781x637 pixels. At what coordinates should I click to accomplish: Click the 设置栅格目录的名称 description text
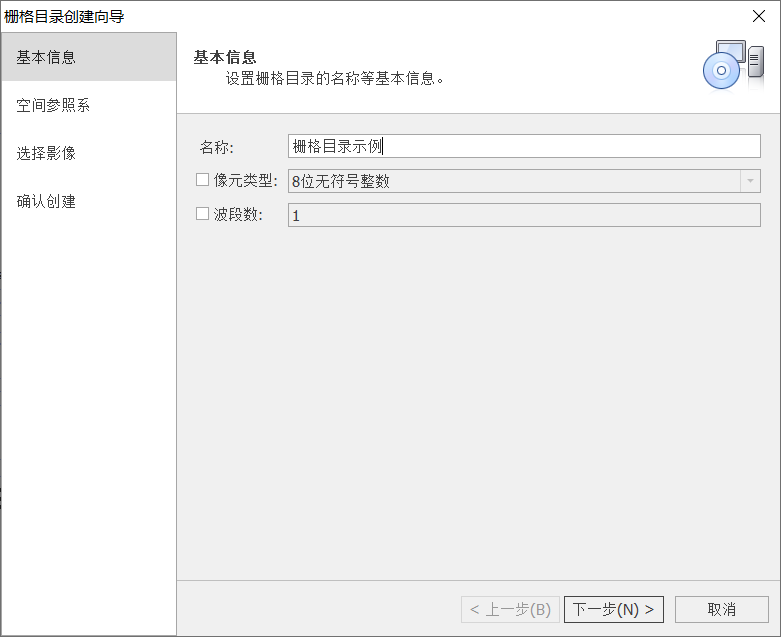tap(334, 78)
